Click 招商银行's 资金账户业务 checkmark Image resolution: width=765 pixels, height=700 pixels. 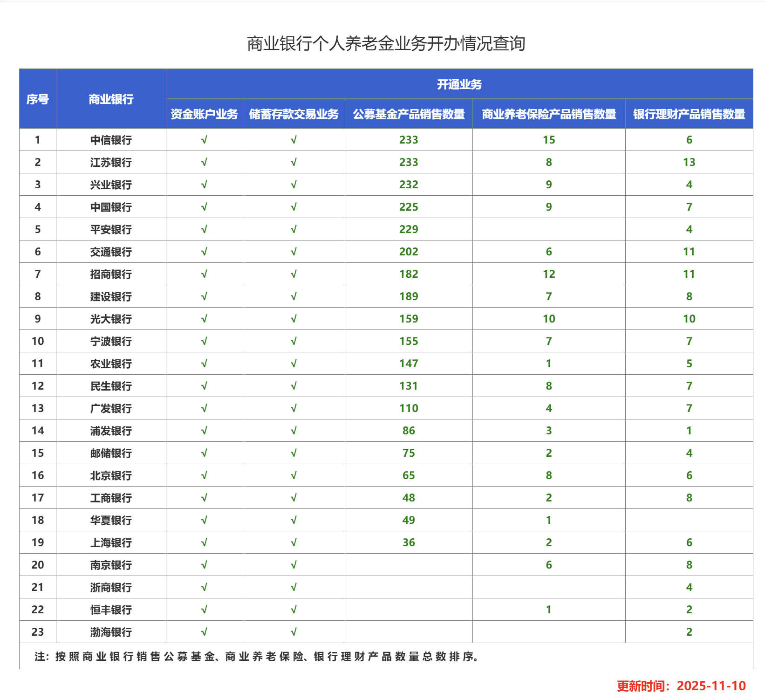click(x=204, y=274)
